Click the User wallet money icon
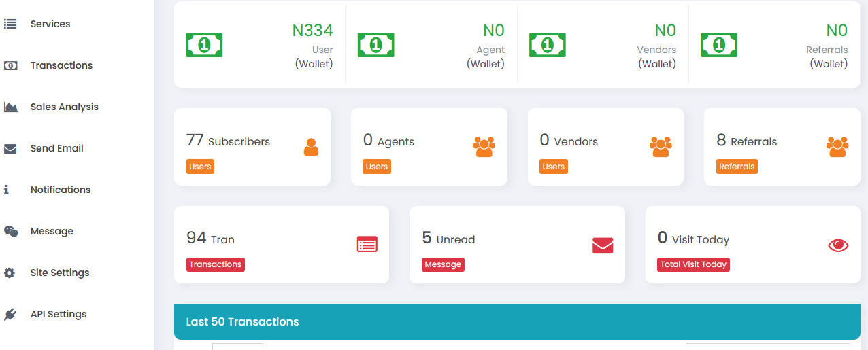 pyautogui.click(x=204, y=45)
